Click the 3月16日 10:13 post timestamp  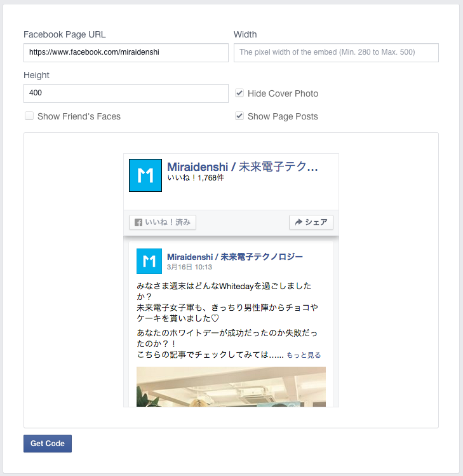pyautogui.click(x=189, y=267)
